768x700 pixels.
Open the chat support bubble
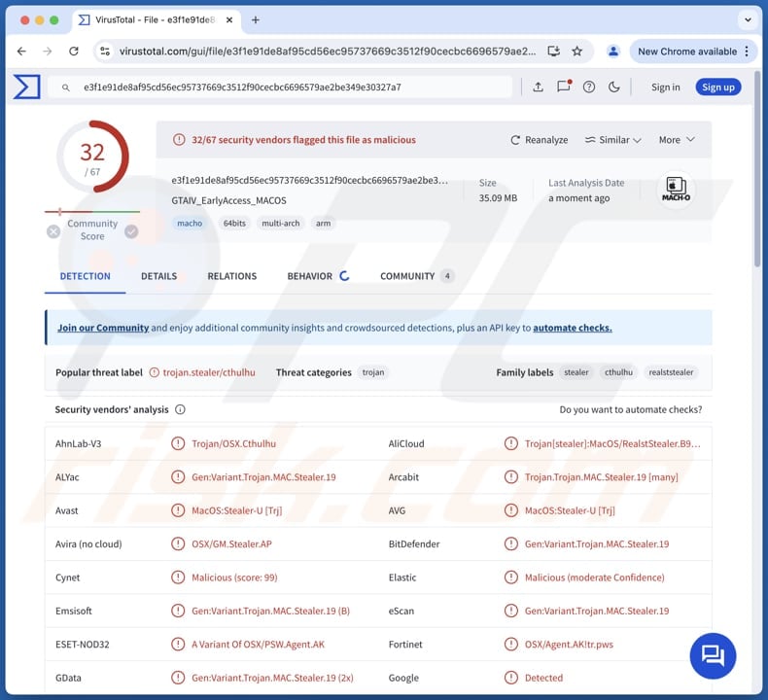tap(713, 654)
